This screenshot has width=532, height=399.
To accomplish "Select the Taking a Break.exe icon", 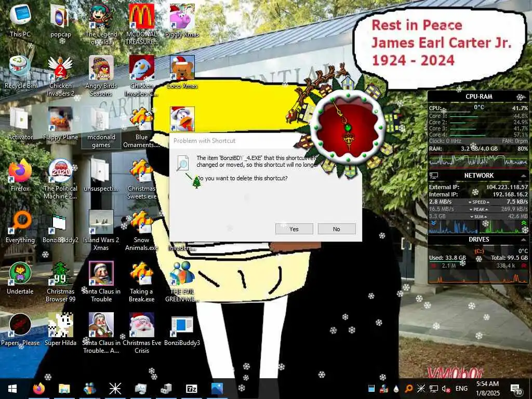I will [141, 282].
